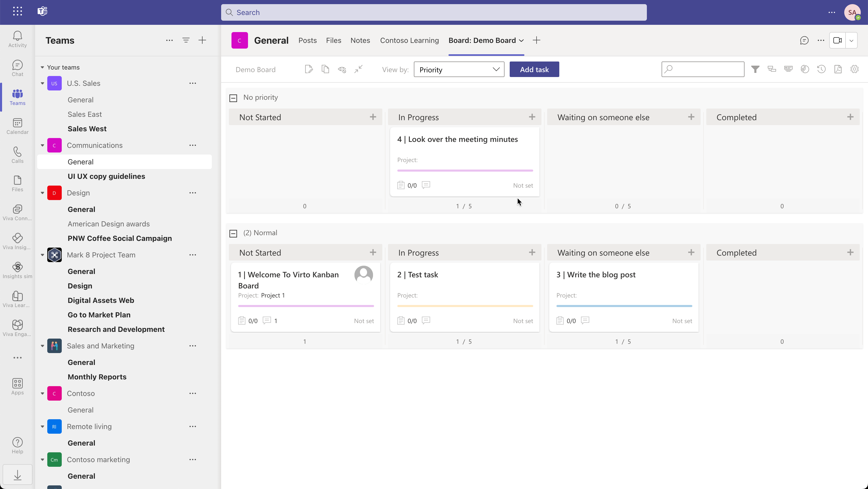Viewport: 868px width, 489px height.
Task: Add a new tab to the channel
Action: [537, 40]
